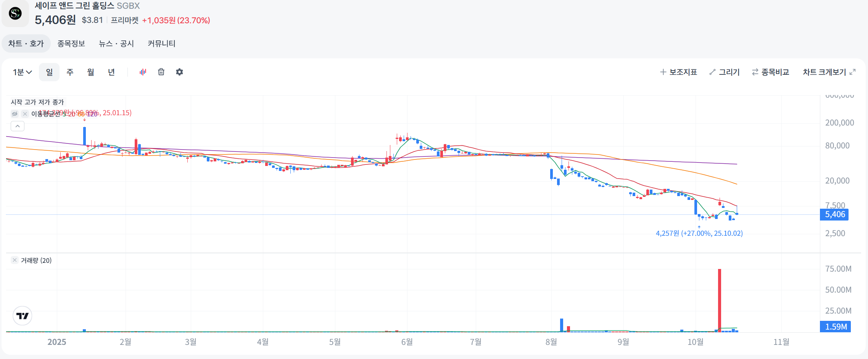Click the 프리마켓 price change +1,035원 (23.70%)

176,20
